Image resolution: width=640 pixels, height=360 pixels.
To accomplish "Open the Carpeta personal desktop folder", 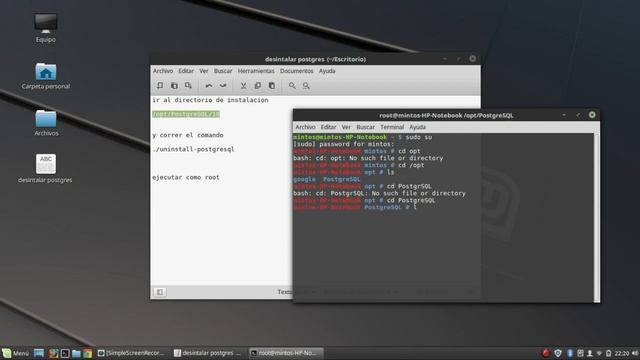I will click(x=46, y=76).
